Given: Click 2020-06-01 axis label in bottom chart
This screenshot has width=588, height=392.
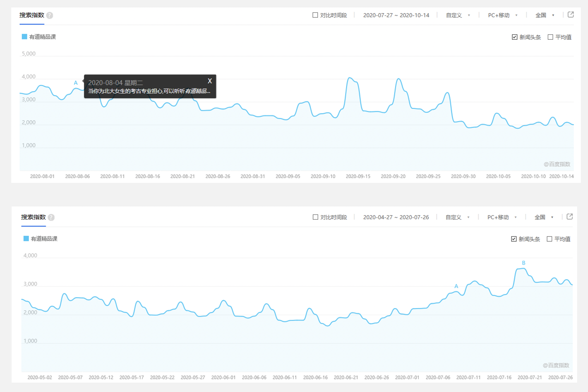Looking at the screenshot, I should (223, 378).
